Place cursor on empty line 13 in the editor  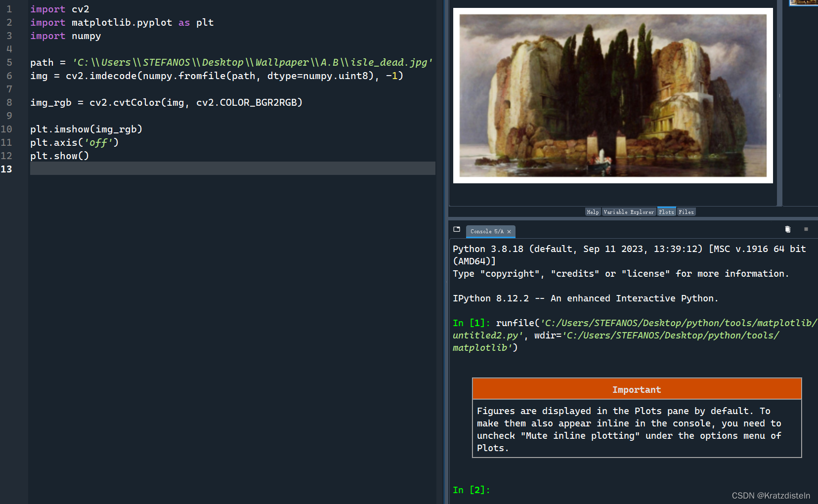point(233,168)
